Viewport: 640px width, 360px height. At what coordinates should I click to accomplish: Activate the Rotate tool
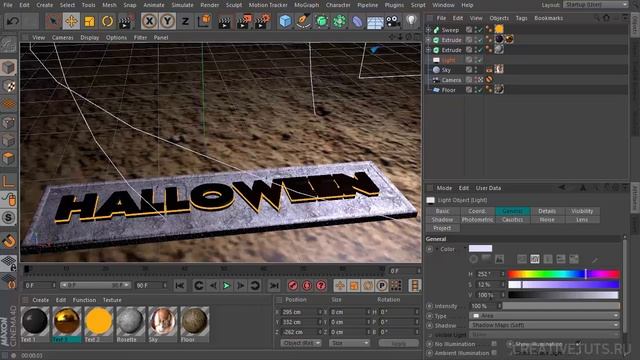(107, 21)
